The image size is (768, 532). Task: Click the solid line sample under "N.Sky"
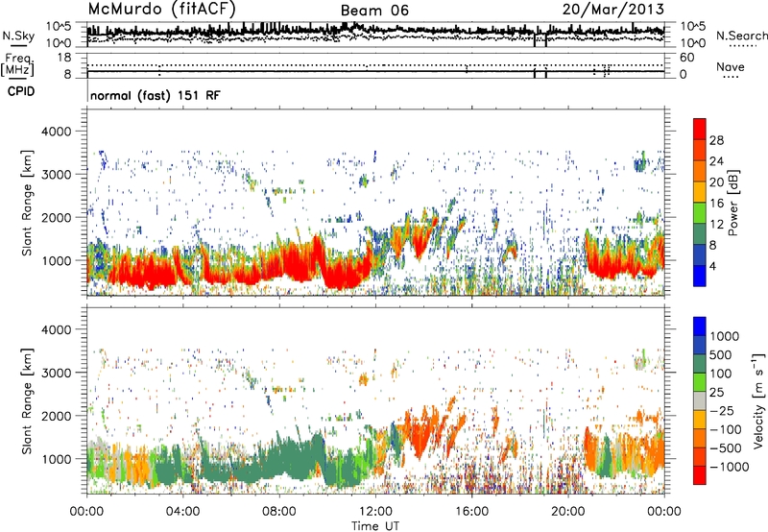18,46
